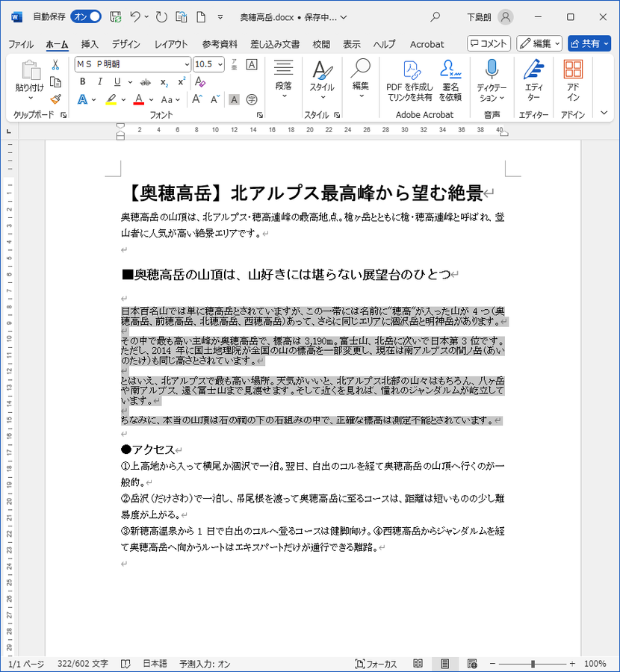Click the Paste (貼り付け) icon

click(x=30, y=70)
